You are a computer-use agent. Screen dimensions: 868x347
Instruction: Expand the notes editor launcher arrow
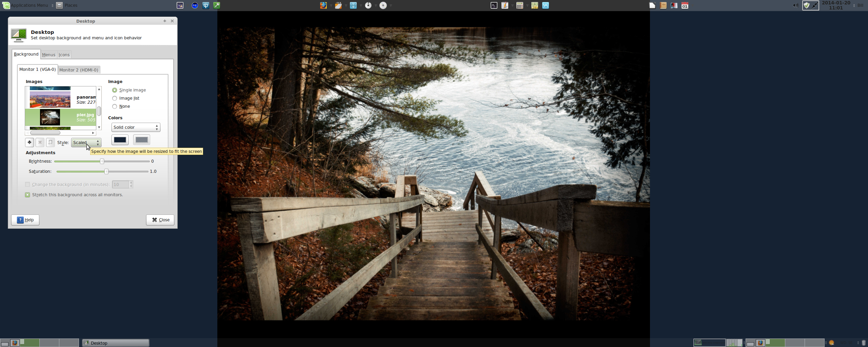pos(512,5)
